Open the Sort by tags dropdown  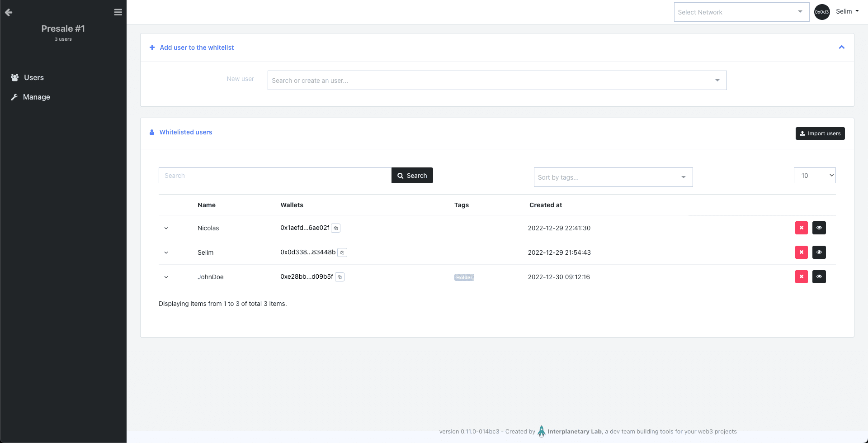pyautogui.click(x=613, y=177)
